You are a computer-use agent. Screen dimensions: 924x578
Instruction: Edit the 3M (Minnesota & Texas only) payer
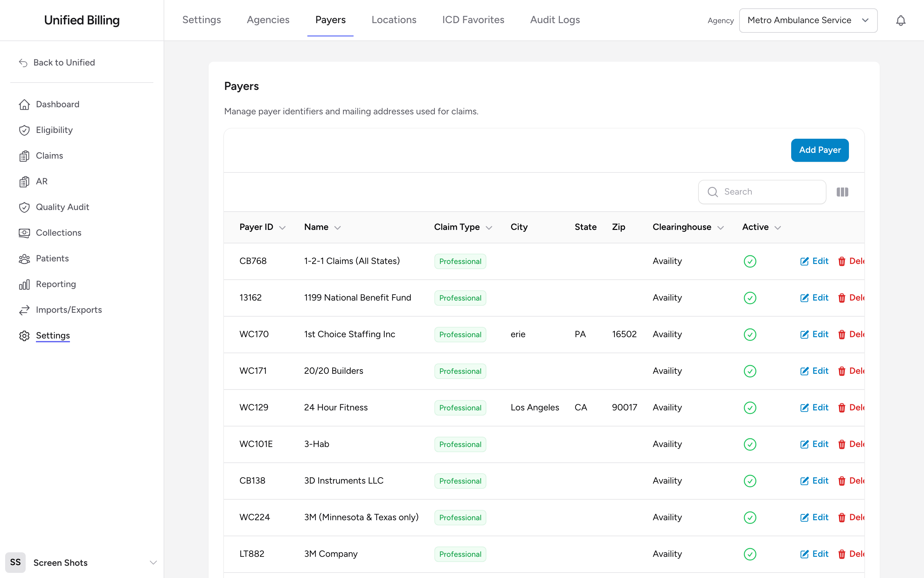(x=814, y=518)
